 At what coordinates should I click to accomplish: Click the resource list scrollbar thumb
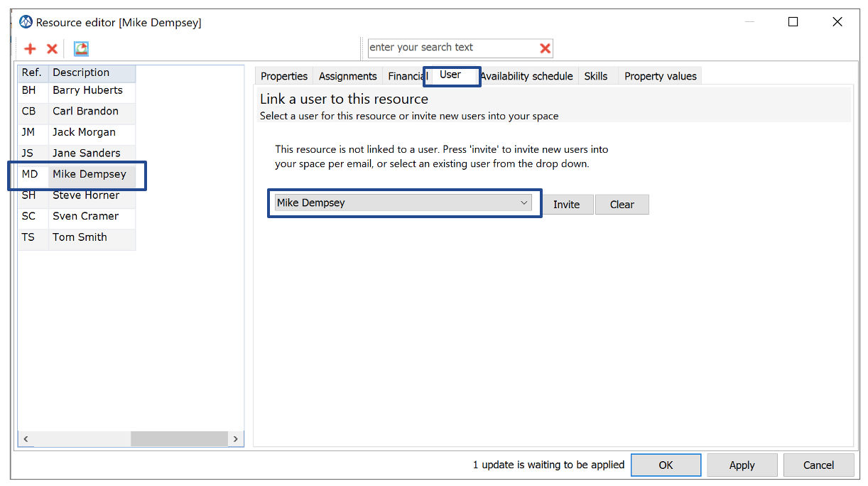(179, 439)
